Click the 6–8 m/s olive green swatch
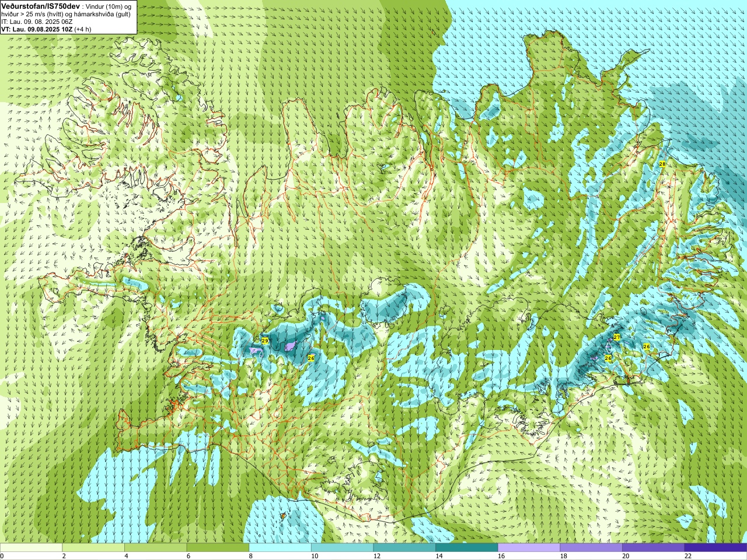 pyautogui.click(x=218, y=547)
